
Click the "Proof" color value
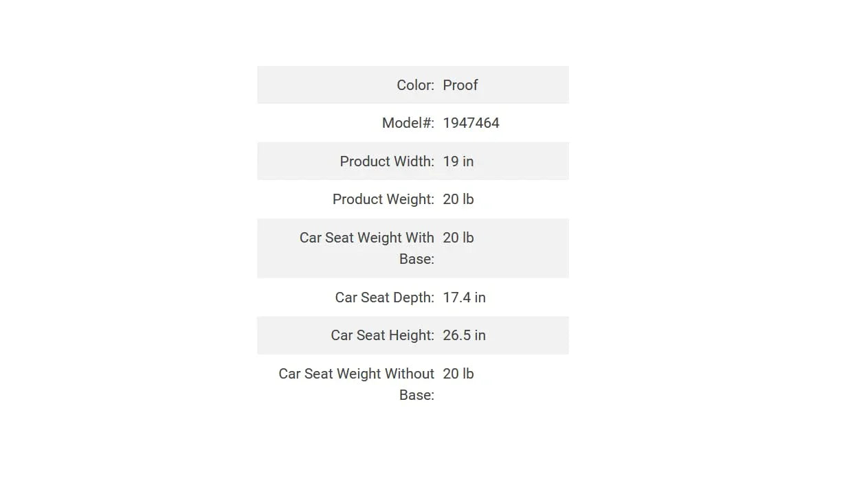tap(460, 85)
